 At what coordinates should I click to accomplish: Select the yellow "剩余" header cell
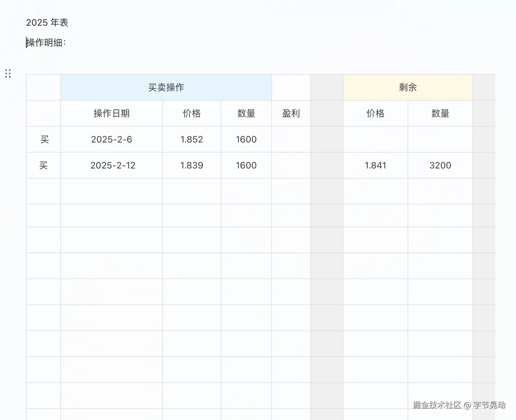click(x=408, y=87)
